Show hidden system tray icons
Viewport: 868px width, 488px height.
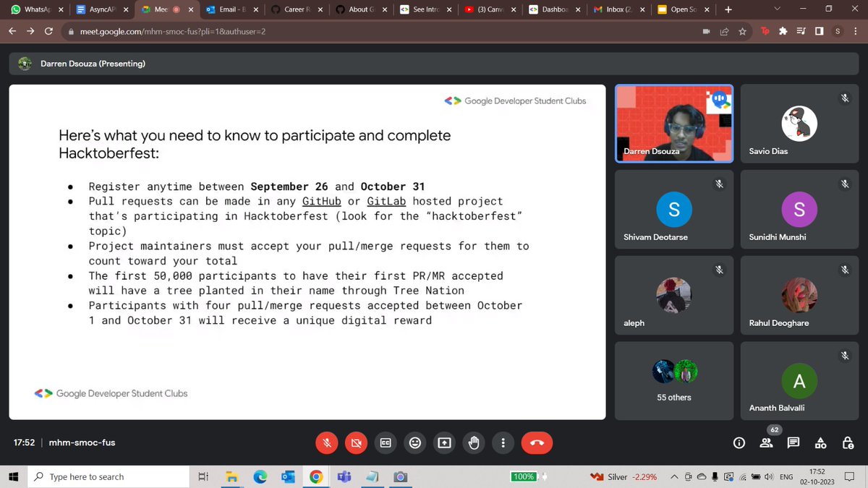pos(675,477)
